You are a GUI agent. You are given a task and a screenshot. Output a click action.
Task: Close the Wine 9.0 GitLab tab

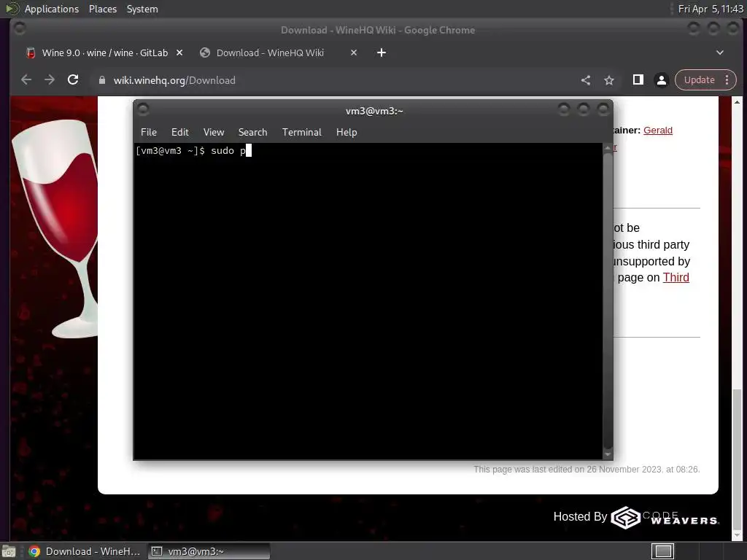coord(179,52)
